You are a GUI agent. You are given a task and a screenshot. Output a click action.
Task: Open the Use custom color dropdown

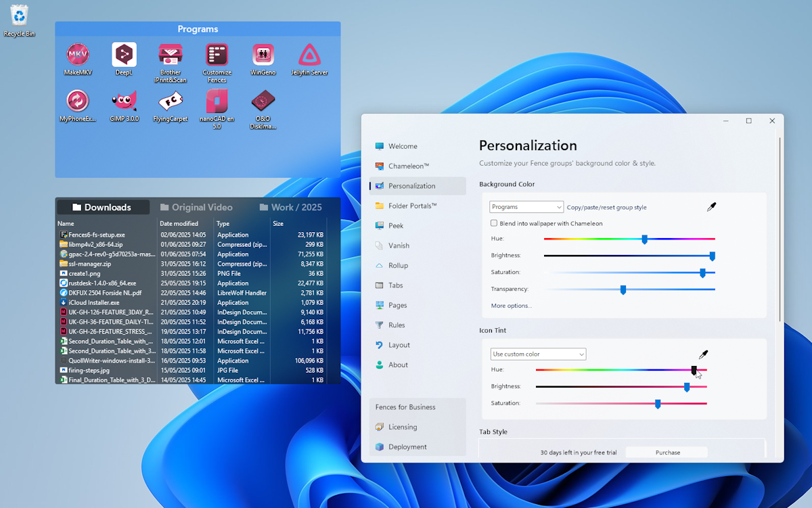(x=538, y=354)
